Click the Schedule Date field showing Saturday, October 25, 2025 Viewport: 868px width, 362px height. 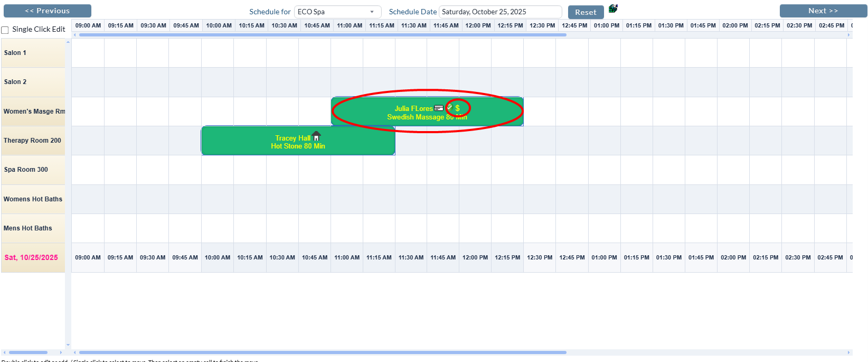pyautogui.click(x=501, y=12)
